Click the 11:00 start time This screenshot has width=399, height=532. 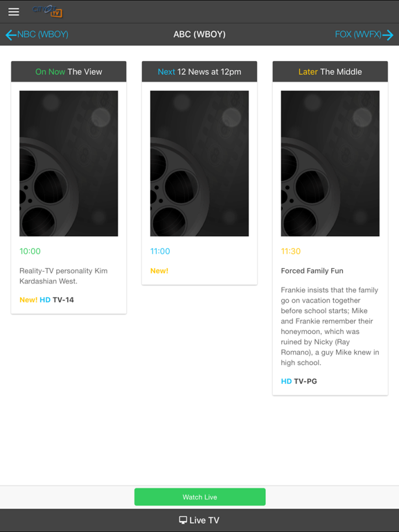(160, 251)
